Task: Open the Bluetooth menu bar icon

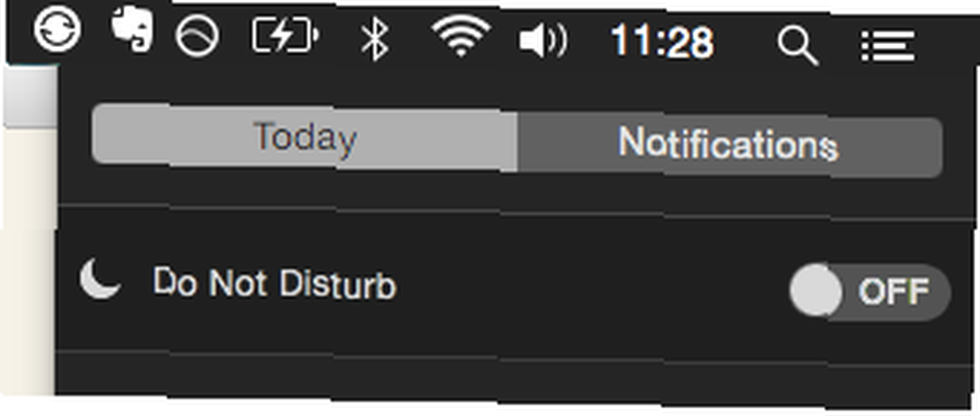Action: pyautogui.click(x=375, y=38)
